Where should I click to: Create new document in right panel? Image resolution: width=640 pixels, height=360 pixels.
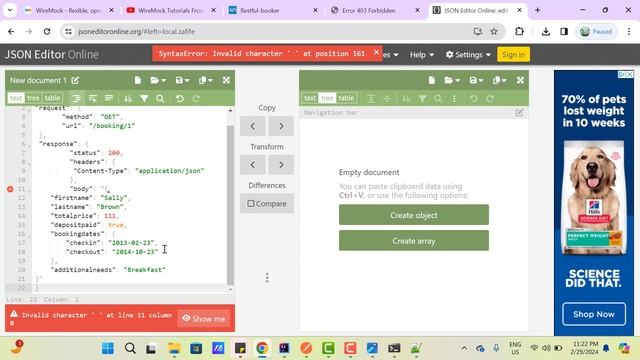[x=431, y=80]
